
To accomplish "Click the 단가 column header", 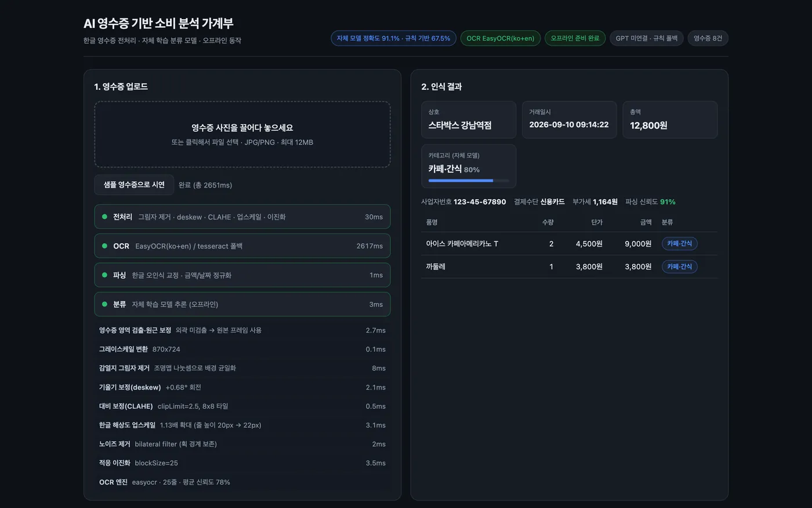I will [597, 222].
